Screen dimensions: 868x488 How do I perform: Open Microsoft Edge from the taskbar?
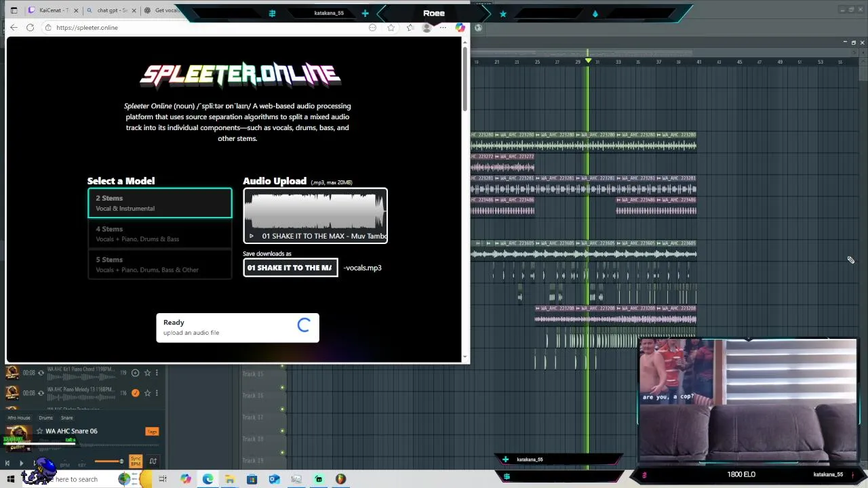coord(208,479)
